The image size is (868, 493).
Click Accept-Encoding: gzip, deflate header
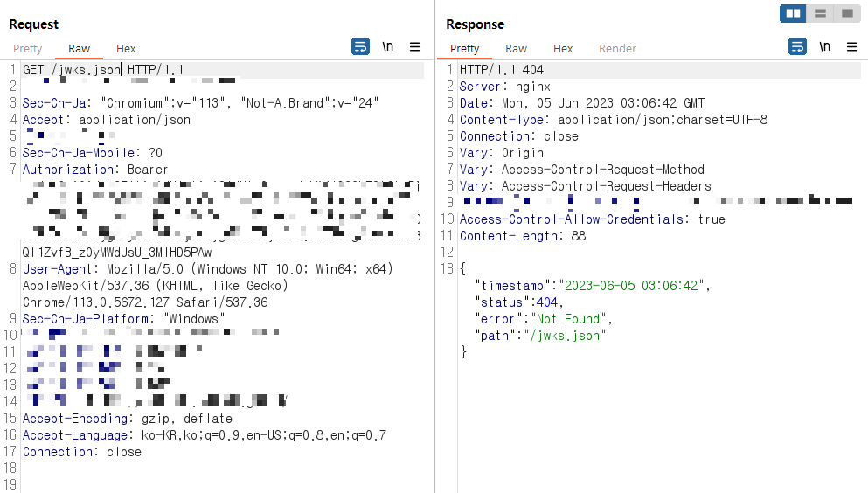pos(128,419)
